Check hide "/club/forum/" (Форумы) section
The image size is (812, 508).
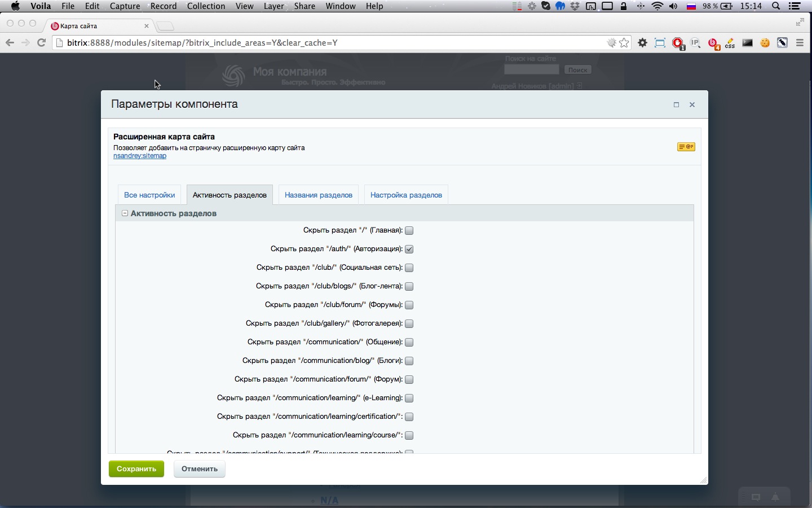tap(409, 305)
